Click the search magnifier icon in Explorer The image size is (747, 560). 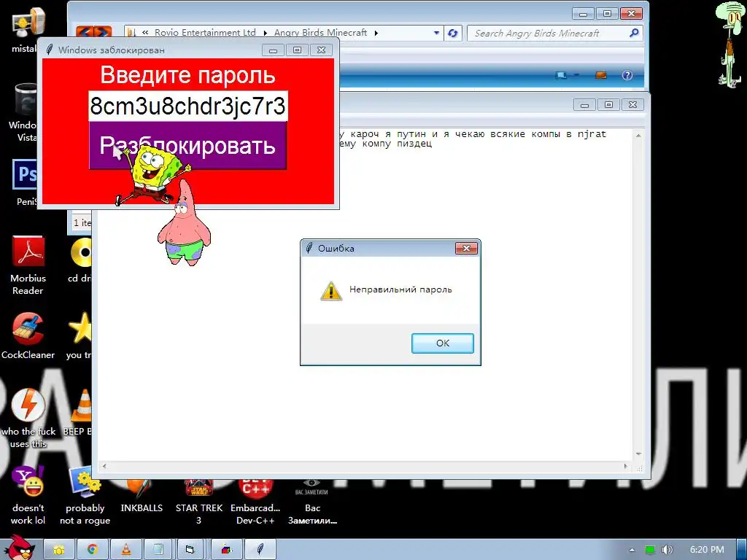pyautogui.click(x=634, y=33)
